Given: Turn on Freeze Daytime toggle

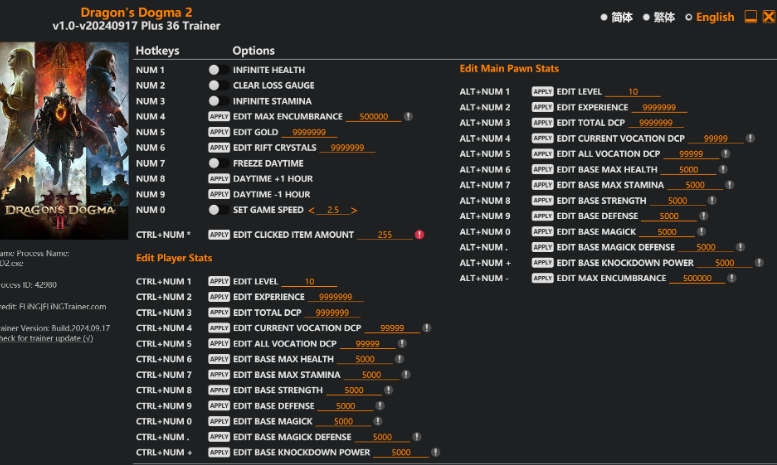Looking at the screenshot, I should (214, 163).
